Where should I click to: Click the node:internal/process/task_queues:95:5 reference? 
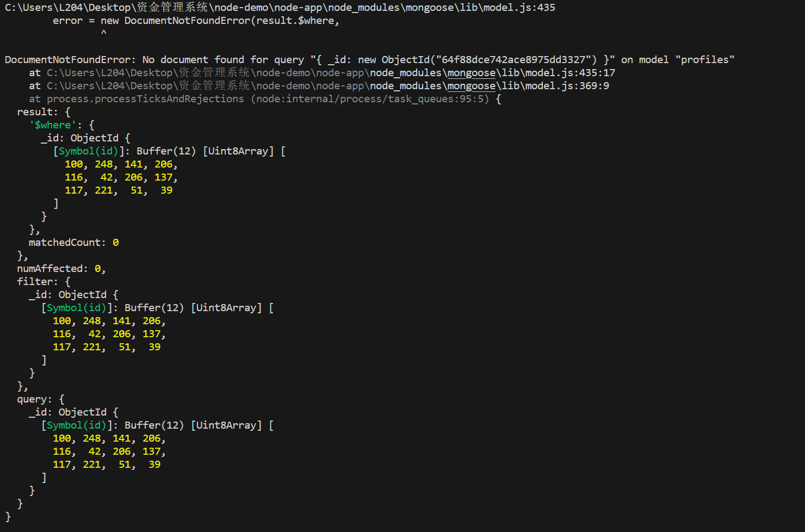[369, 99]
